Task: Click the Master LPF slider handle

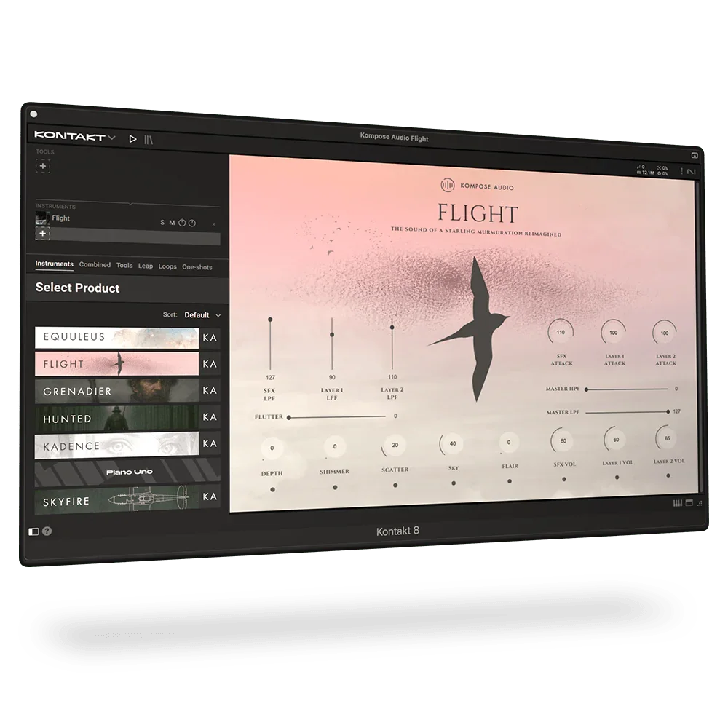Action: click(x=666, y=411)
